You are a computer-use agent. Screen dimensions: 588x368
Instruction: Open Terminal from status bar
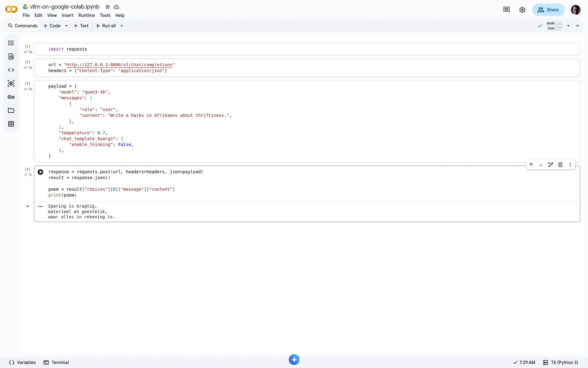56,362
